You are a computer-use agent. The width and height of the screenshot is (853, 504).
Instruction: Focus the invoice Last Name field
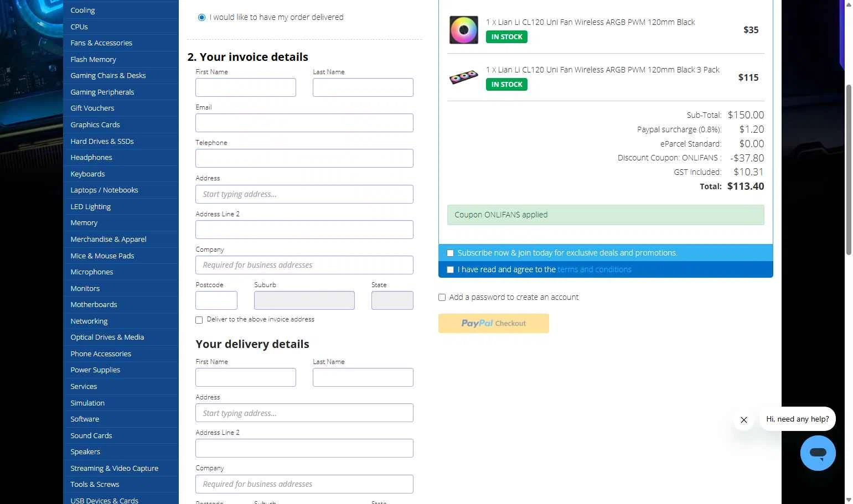(363, 87)
